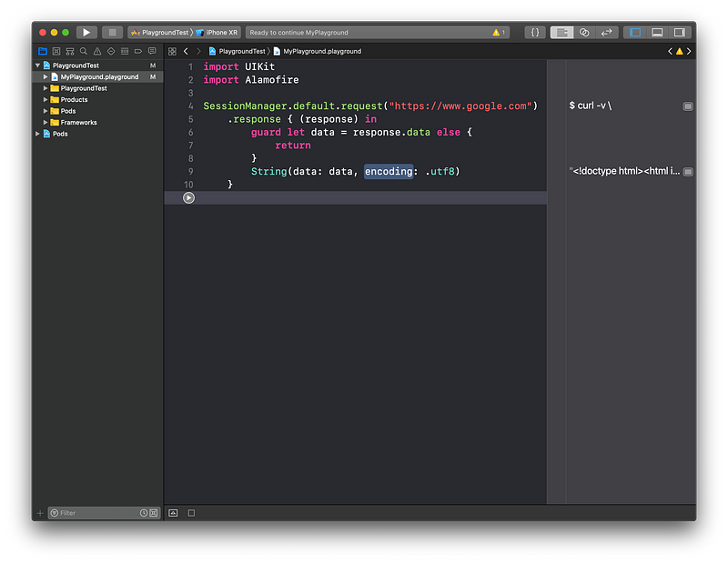Show inline result for the doctype html string
Image resolution: width=728 pixels, height=563 pixels.
(688, 172)
